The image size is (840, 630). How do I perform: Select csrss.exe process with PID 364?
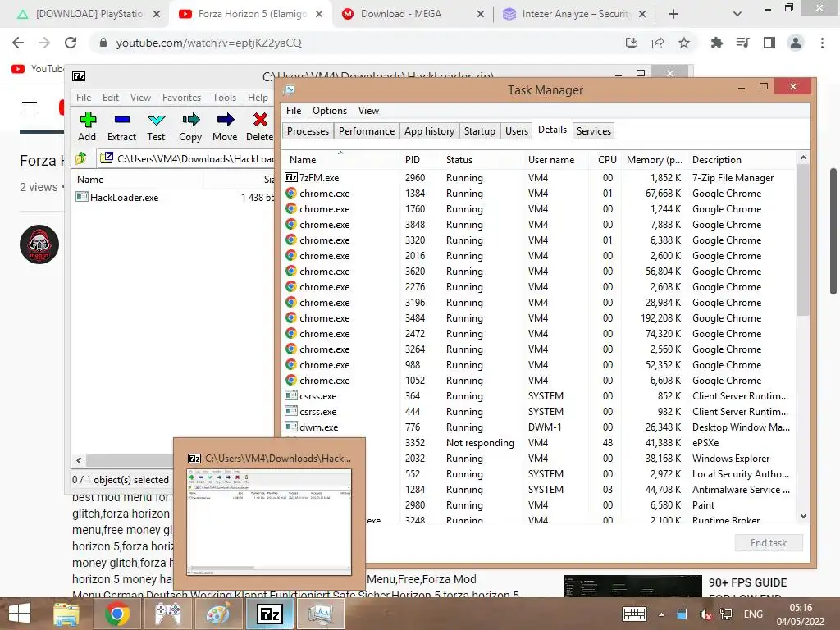540,396
